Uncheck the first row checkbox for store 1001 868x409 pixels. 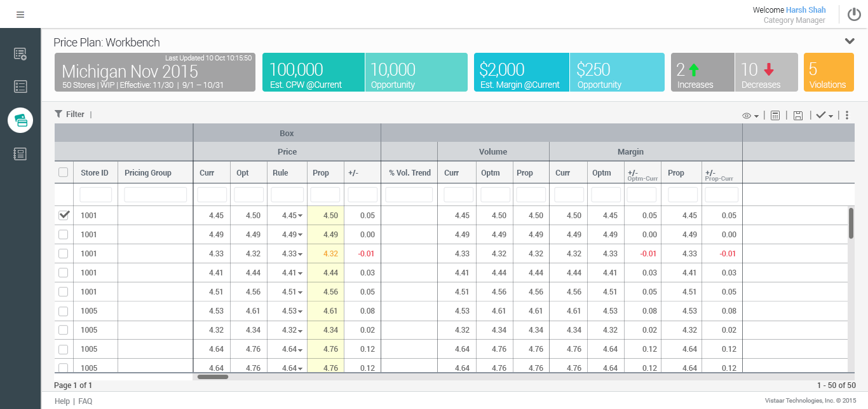[64, 216]
